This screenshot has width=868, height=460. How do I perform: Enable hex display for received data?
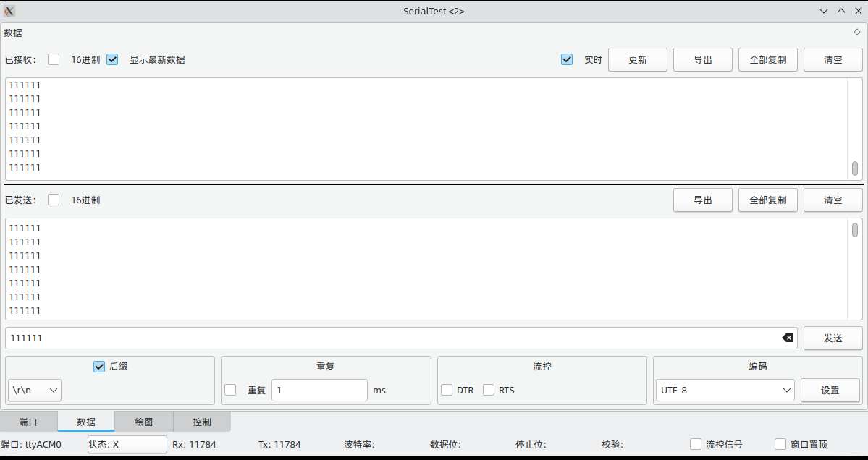pos(54,59)
